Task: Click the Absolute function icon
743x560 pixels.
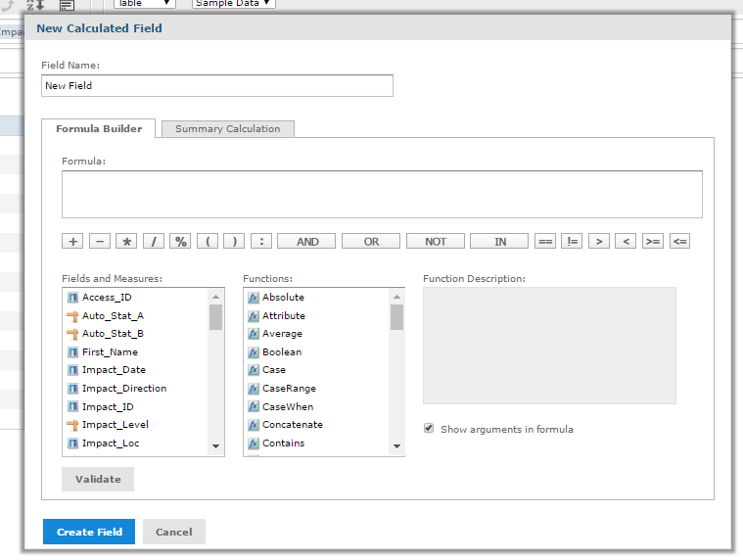Action: pyautogui.click(x=253, y=298)
